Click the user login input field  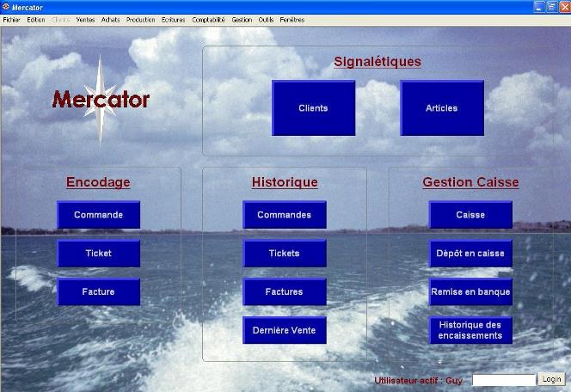504,379
